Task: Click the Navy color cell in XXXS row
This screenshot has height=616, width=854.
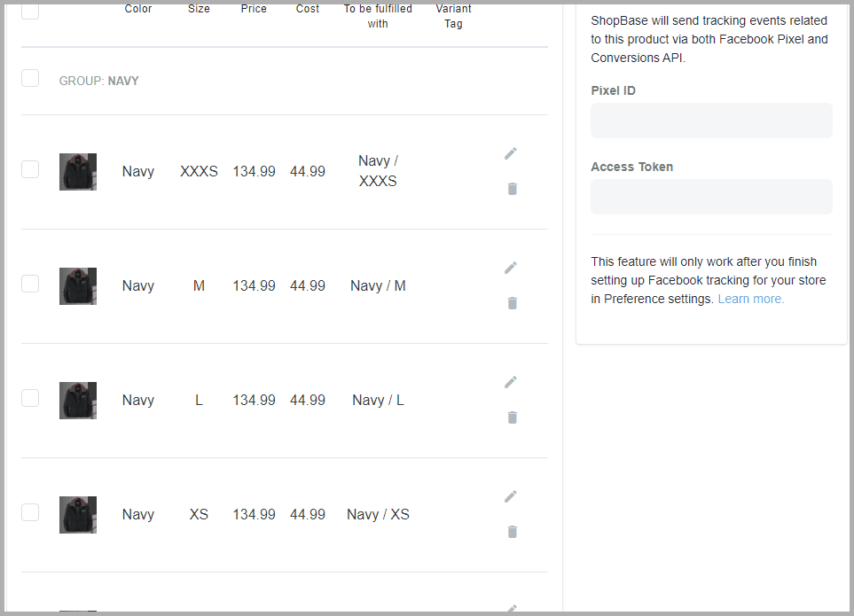Action: pyautogui.click(x=138, y=171)
